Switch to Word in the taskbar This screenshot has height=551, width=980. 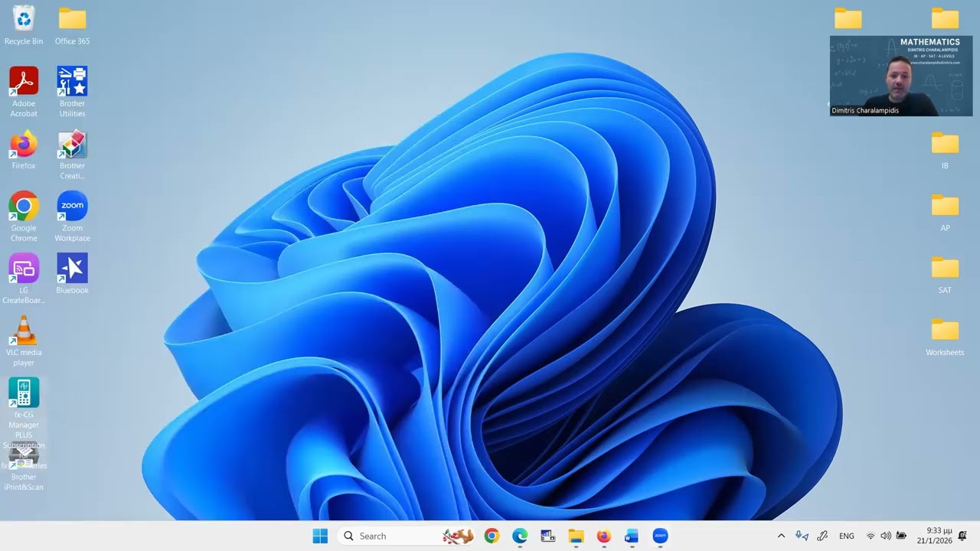(632, 536)
